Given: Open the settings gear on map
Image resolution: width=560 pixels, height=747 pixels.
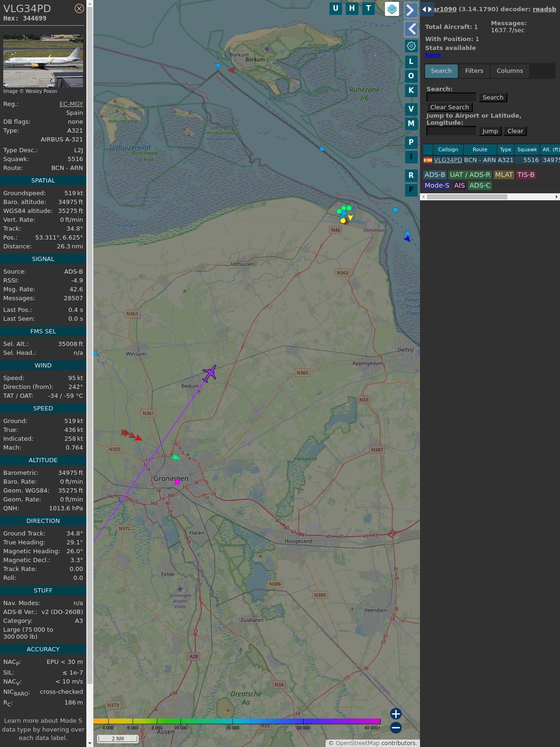Looking at the screenshot, I should (411, 46).
